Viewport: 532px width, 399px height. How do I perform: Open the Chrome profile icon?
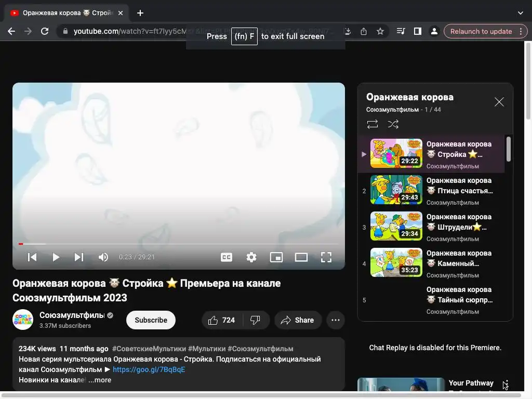(x=434, y=31)
